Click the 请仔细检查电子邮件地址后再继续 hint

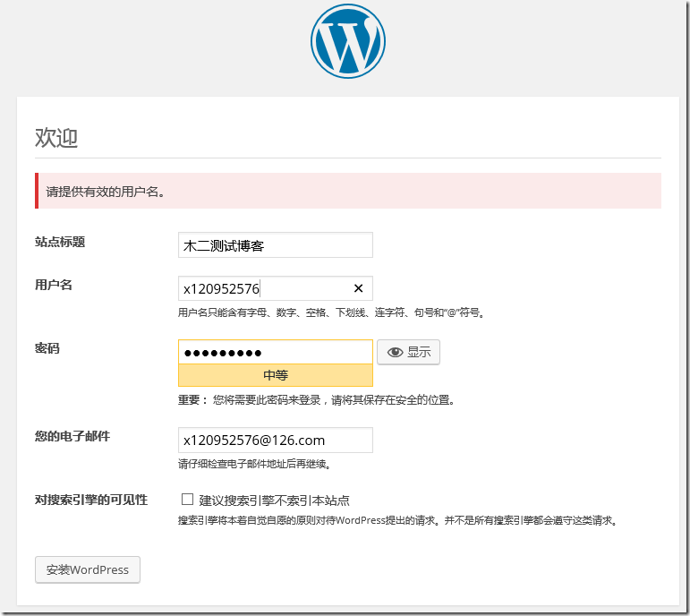tap(254, 464)
